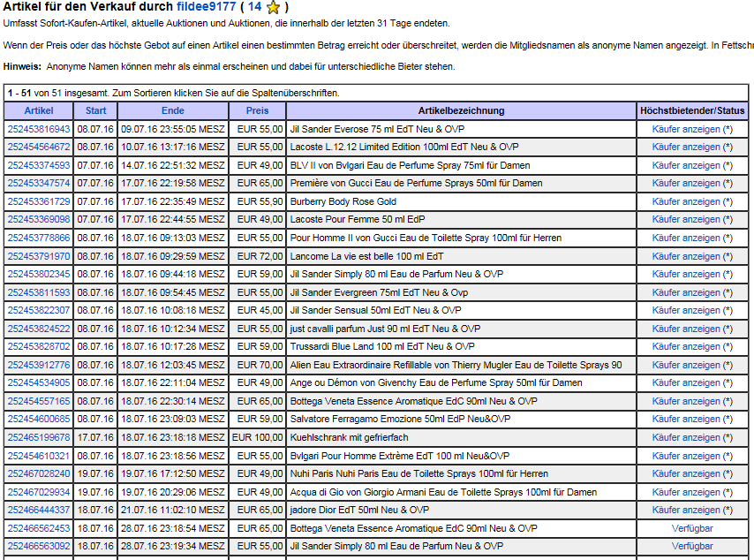The width and height of the screenshot is (754, 560).
Task: Select the Höchstbietender/Status column header
Action: click(x=692, y=110)
